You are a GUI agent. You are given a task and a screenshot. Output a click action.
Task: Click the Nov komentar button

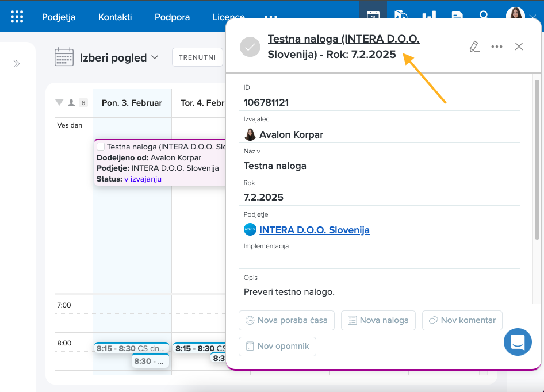pyautogui.click(x=462, y=320)
